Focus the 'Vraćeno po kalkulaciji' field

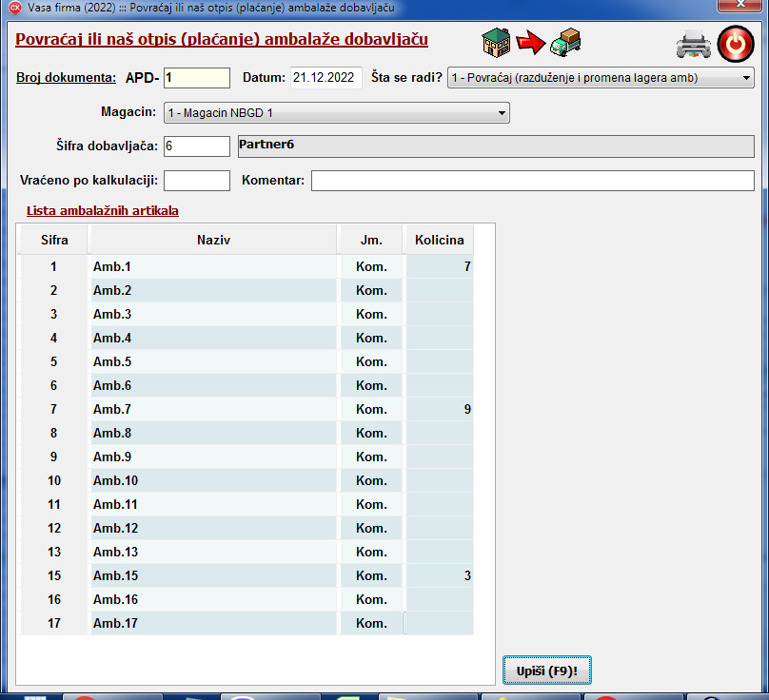click(197, 181)
